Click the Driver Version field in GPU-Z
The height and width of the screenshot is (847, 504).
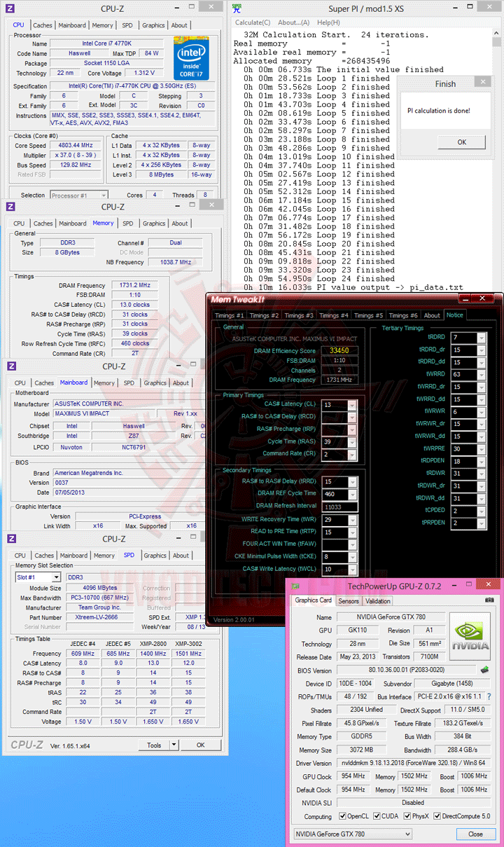tap(413, 763)
